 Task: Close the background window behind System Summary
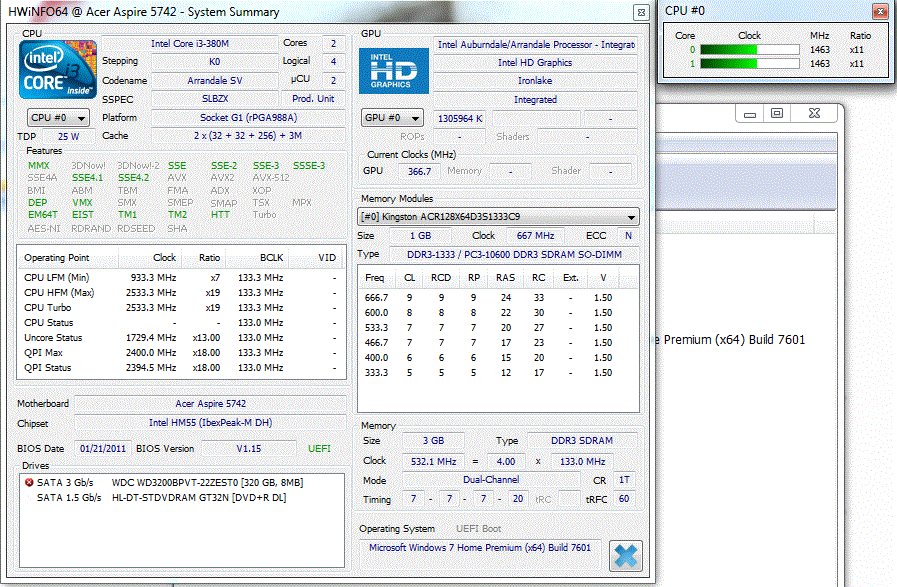click(814, 113)
